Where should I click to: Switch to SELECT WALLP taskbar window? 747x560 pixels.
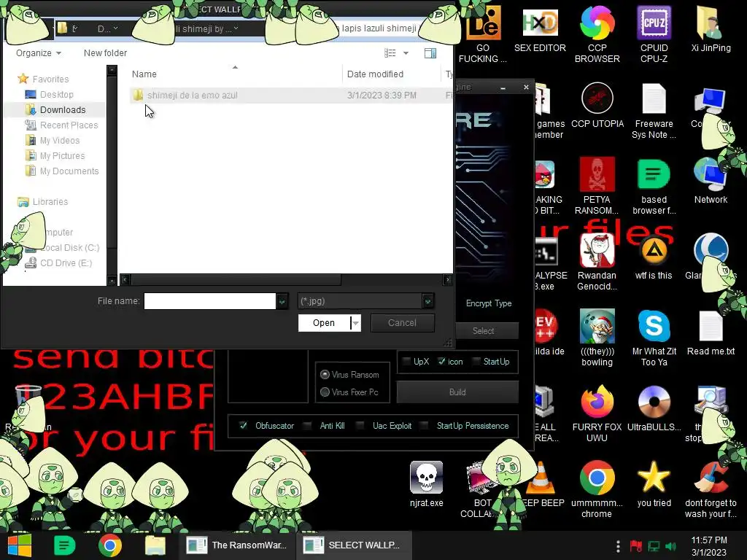coord(353,545)
